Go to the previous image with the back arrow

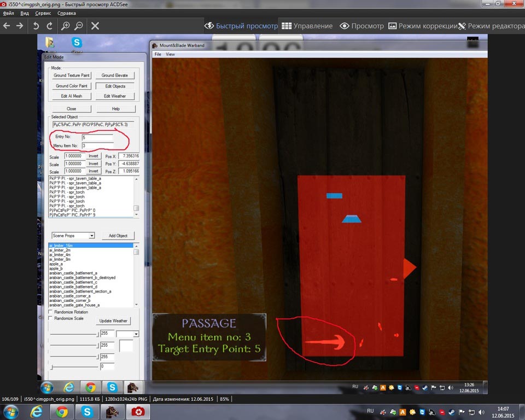[7, 26]
